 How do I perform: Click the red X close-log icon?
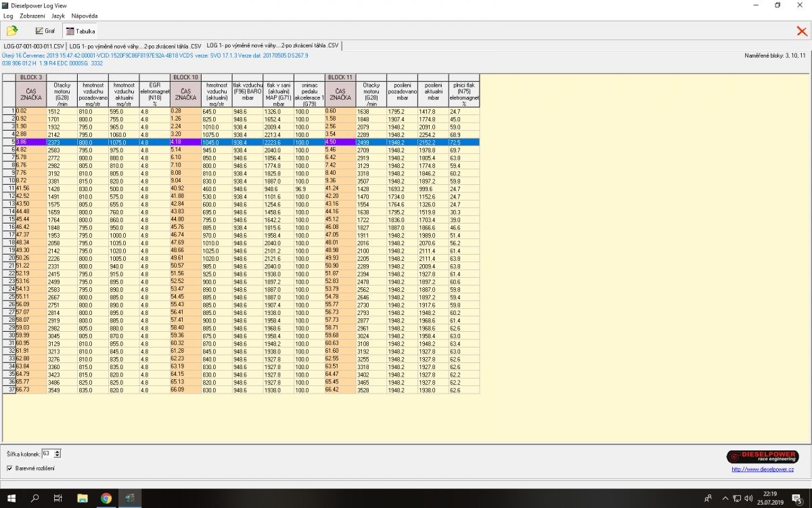tap(802, 30)
